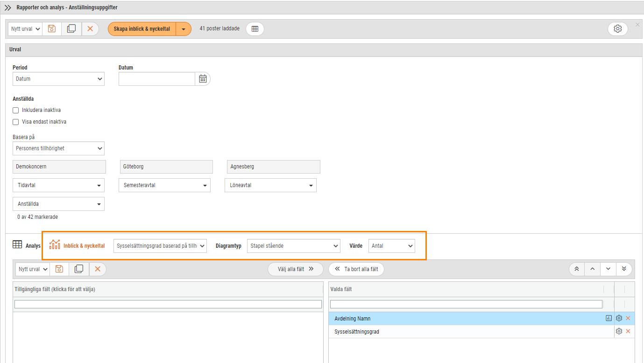Click the Demokoncern field
This screenshot has width=644, height=363.
(59, 167)
